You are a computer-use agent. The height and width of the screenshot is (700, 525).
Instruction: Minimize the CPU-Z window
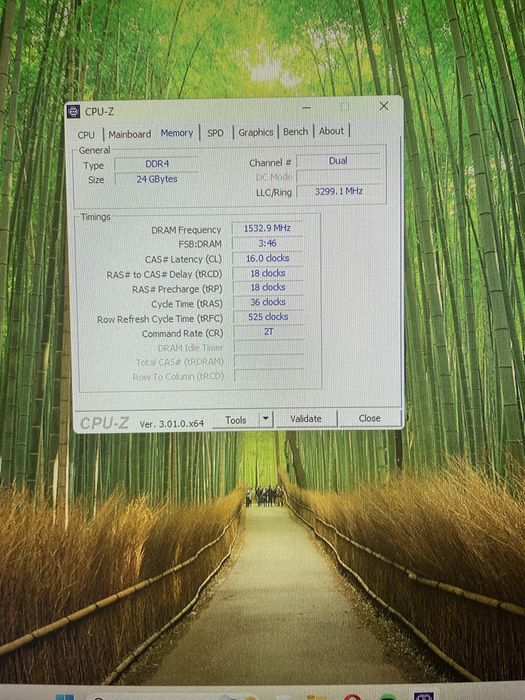pyautogui.click(x=306, y=108)
